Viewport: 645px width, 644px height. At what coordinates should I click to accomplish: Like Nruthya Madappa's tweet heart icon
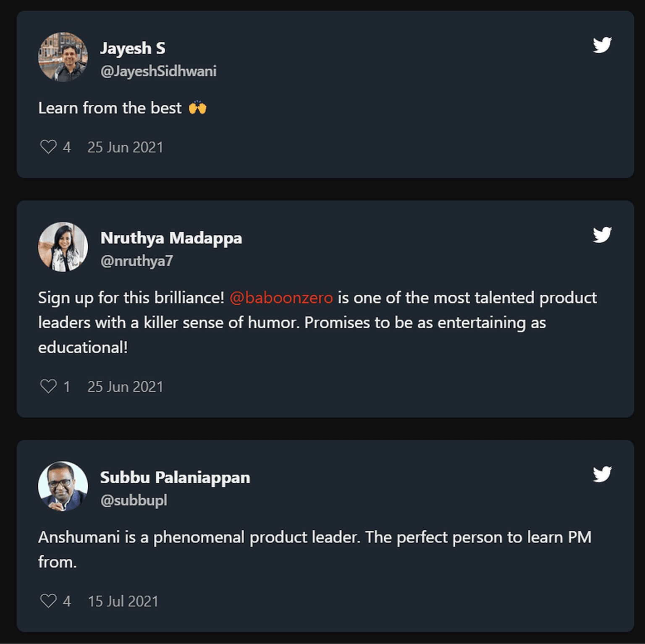point(48,386)
